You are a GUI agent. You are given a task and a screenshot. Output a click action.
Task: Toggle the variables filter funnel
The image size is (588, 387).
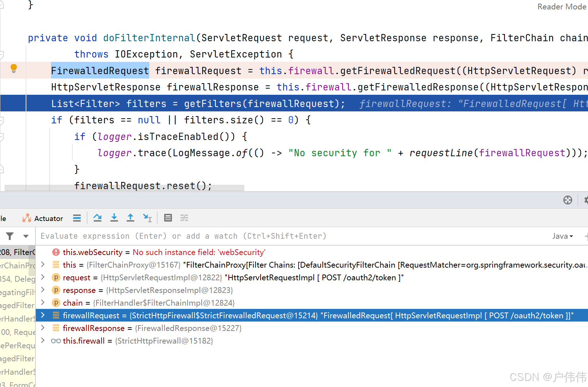(x=9, y=236)
